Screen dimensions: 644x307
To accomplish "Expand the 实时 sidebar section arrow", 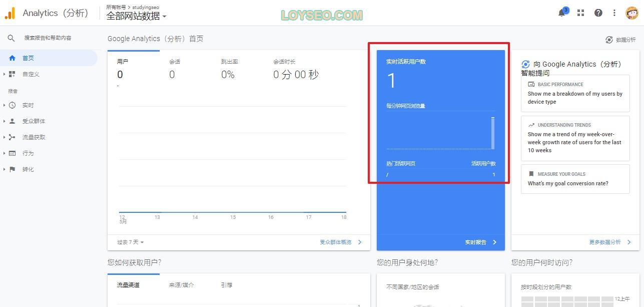I will coord(4,105).
